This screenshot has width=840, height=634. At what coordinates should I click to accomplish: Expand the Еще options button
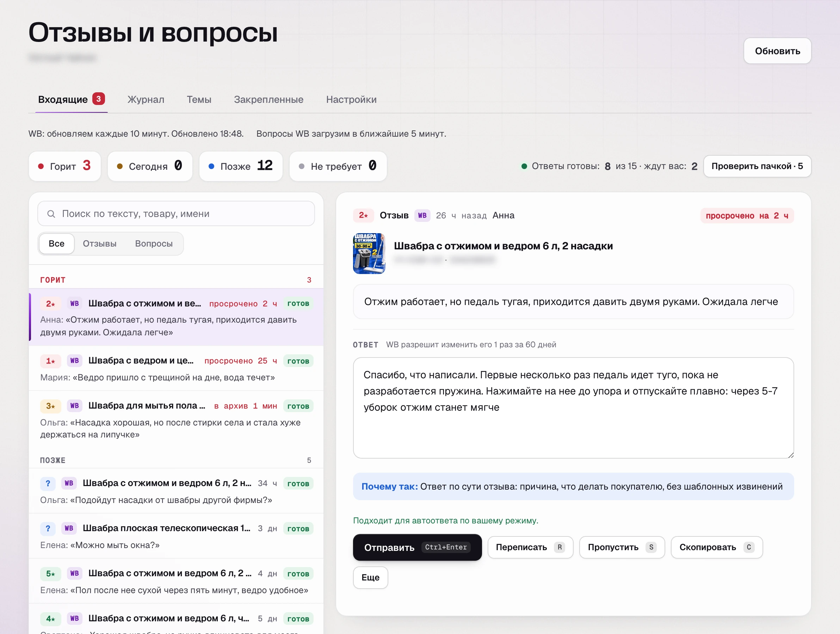(x=370, y=577)
